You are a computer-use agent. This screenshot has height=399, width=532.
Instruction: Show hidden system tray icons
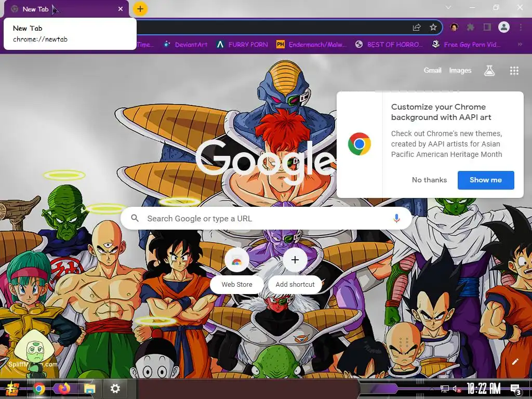tap(432, 389)
